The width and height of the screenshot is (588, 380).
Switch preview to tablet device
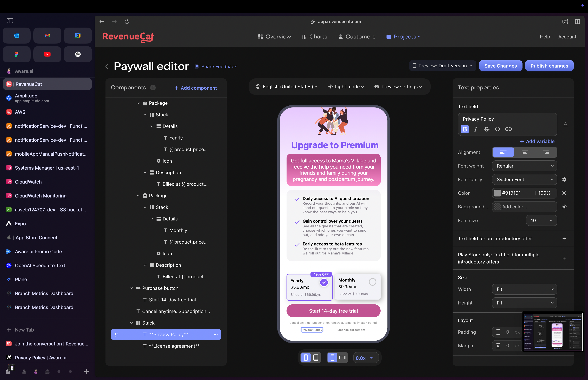pos(316,358)
